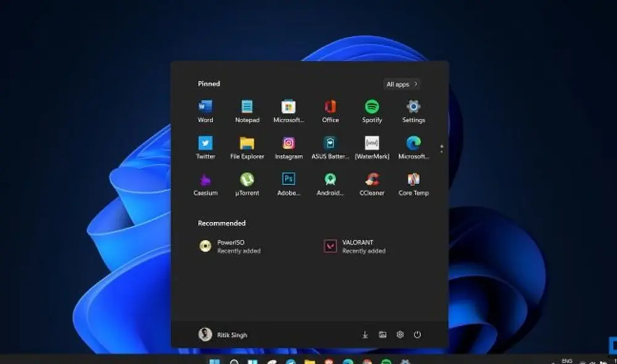Launch the pinned Microsoft Edge browser
Screen dimensions: 617x364
(413, 146)
